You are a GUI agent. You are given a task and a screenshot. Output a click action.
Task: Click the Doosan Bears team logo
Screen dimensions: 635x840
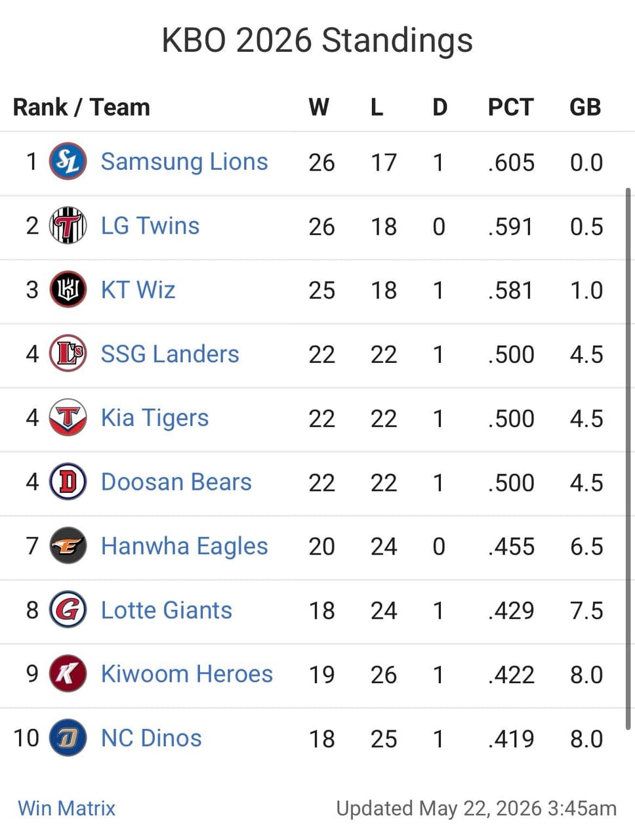tap(68, 482)
